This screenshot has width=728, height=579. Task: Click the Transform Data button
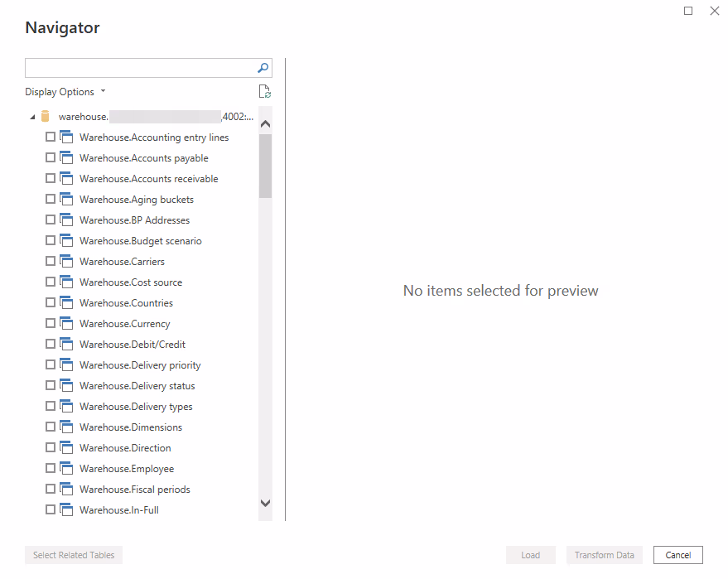point(604,555)
